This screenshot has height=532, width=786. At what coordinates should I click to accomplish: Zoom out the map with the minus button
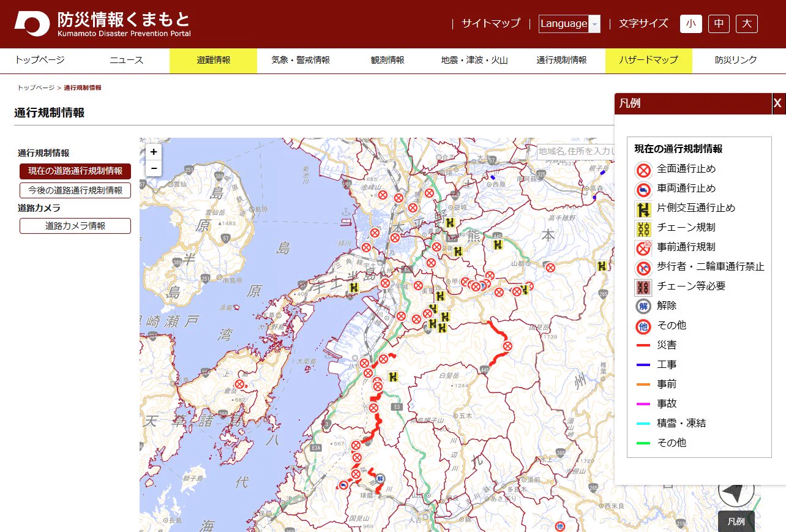[x=154, y=168]
